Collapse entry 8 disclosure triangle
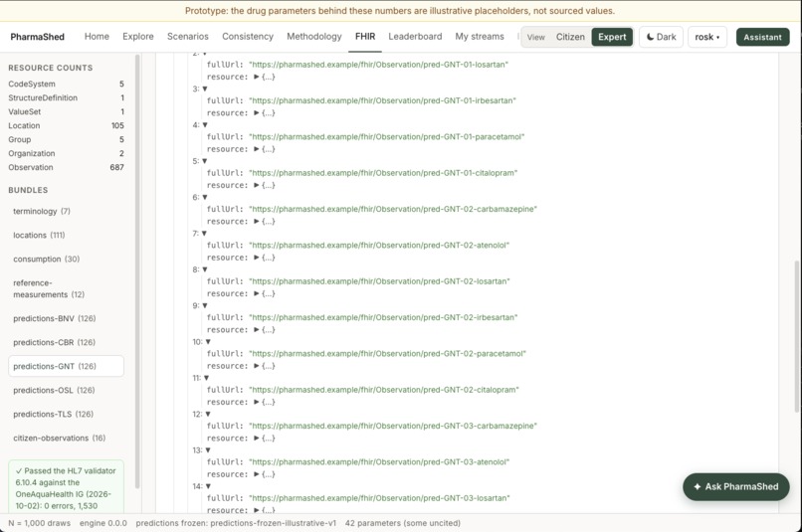Viewport: 802px width, 532px height. click(205, 269)
